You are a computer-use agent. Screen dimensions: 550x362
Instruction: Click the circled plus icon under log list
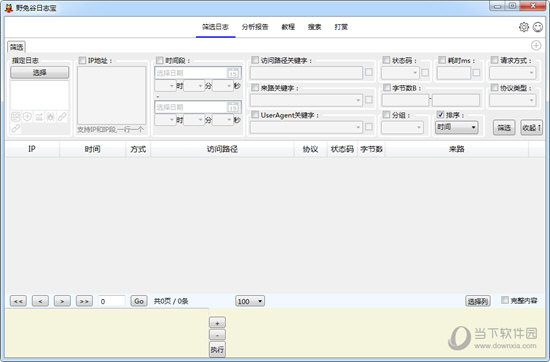click(27, 116)
